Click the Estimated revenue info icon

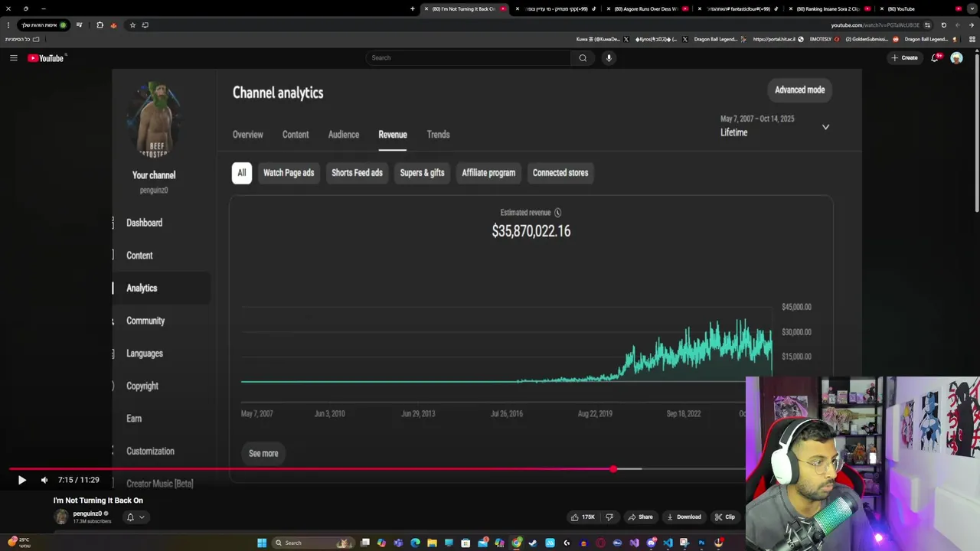click(x=557, y=213)
